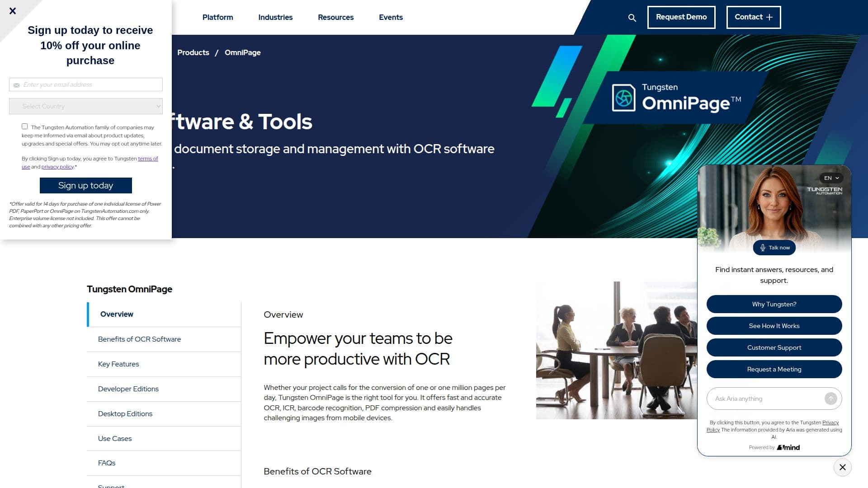Click See How It Works option
The width and height of the screenshot is (868, 488).
pyautogui.click(x=774, y=326)
